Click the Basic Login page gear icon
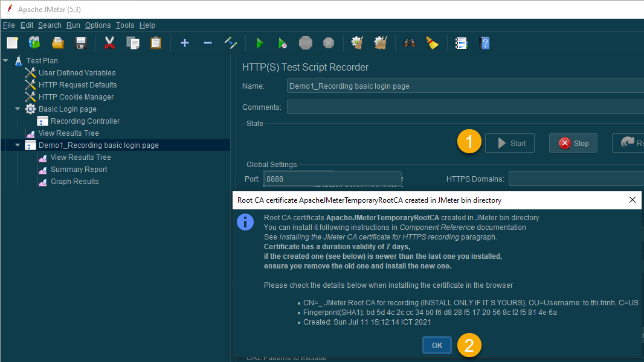This screenshot has height=362, width=644. [30, 109]
